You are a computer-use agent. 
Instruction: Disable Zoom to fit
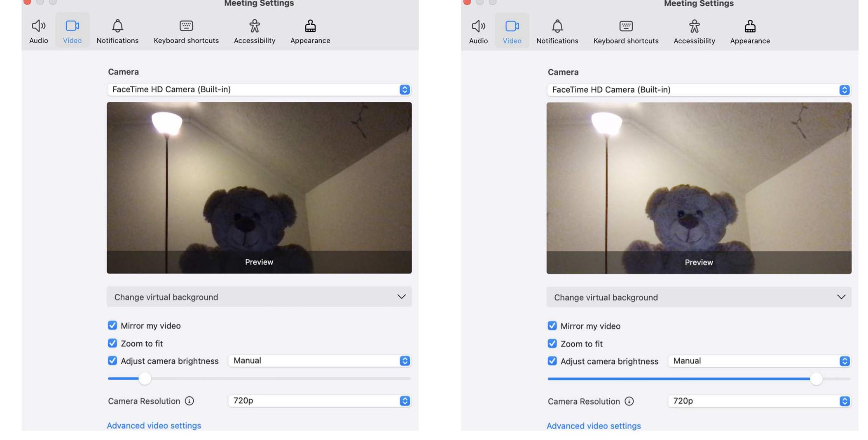[x=112, y=343]
